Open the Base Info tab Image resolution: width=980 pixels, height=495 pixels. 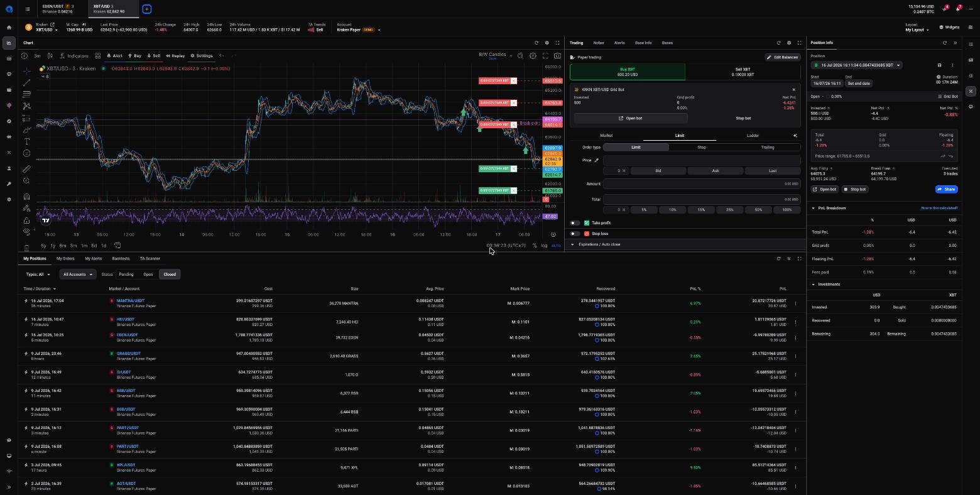coord(643,43)
